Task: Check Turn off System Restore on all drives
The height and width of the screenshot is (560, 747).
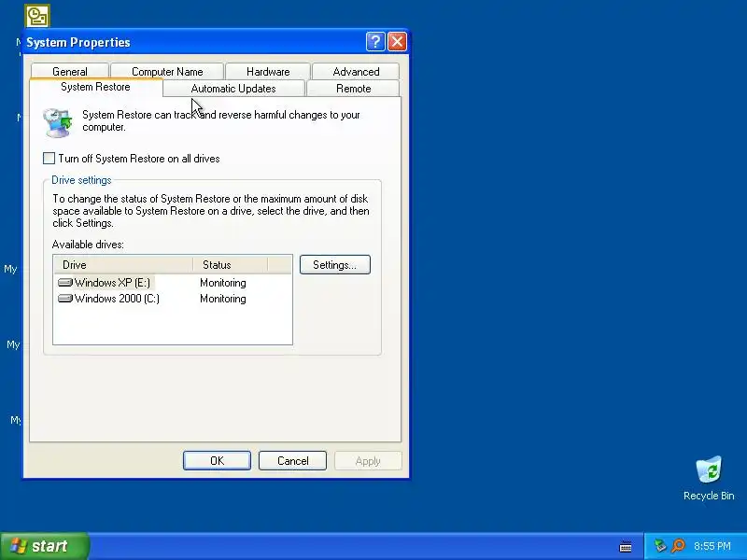Action: pos(49,159)
